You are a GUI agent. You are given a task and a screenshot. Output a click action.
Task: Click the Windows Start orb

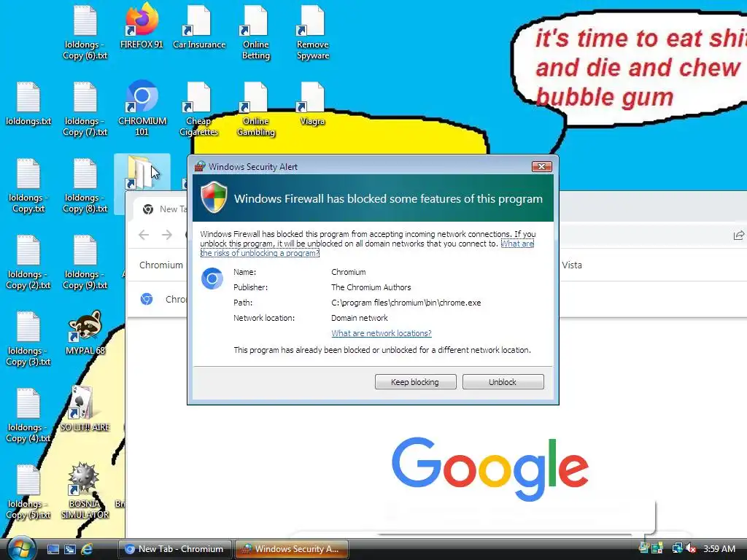(x=20, y=548)
